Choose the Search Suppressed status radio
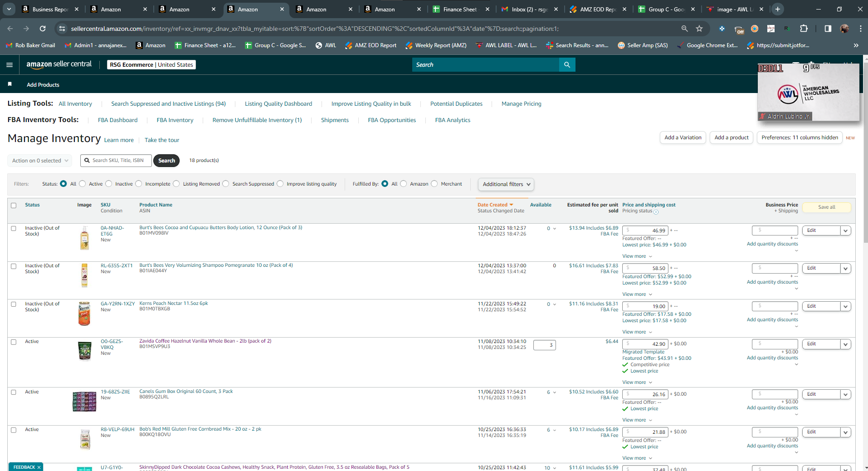The image size is (868, 471). [226, 184]
